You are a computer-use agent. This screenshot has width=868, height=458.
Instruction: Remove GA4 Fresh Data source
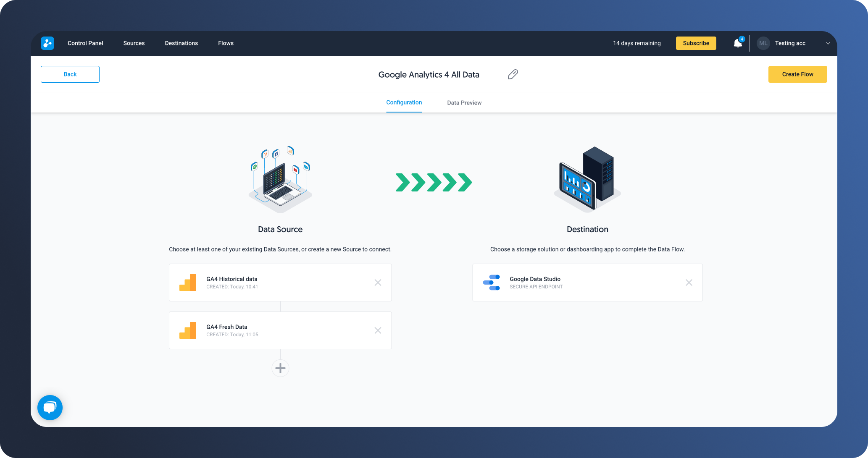tap(378, 330)
